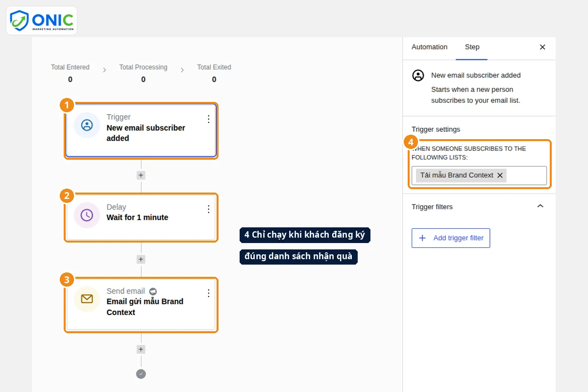This screenshot has width=588, height=392.
Task: Click inside the subscriber lists input field
Action: 479,175
